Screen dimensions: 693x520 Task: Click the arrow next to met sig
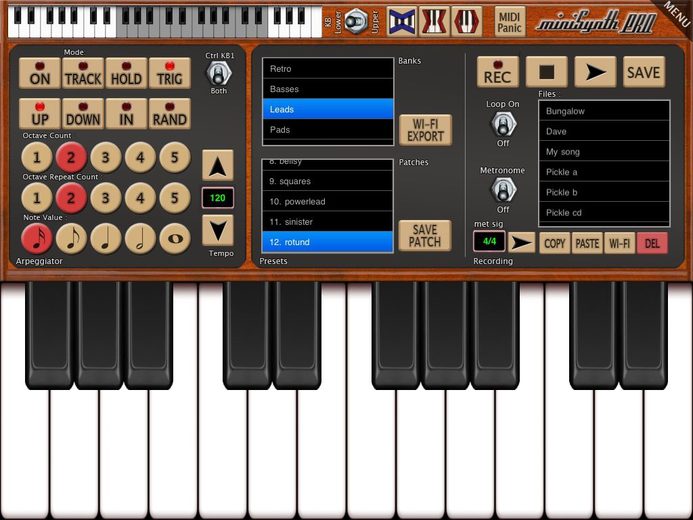pyautogui.click(x=522, y=243)
